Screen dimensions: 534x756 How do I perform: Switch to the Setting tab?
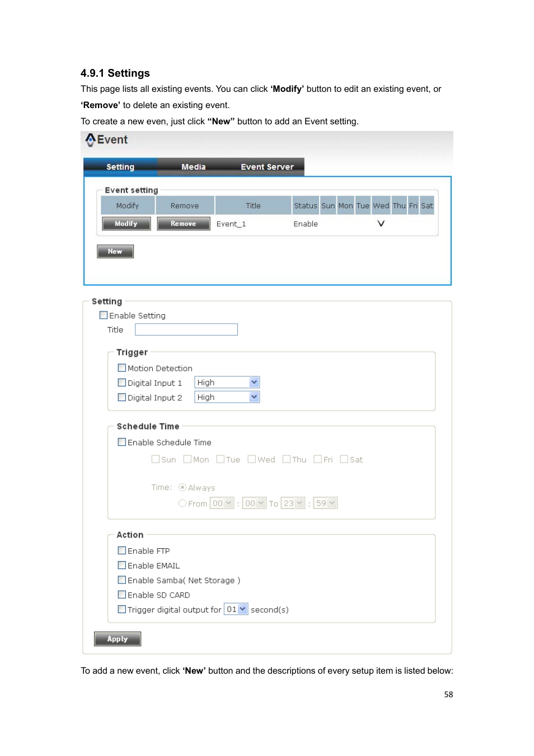[x=120, y=167]
